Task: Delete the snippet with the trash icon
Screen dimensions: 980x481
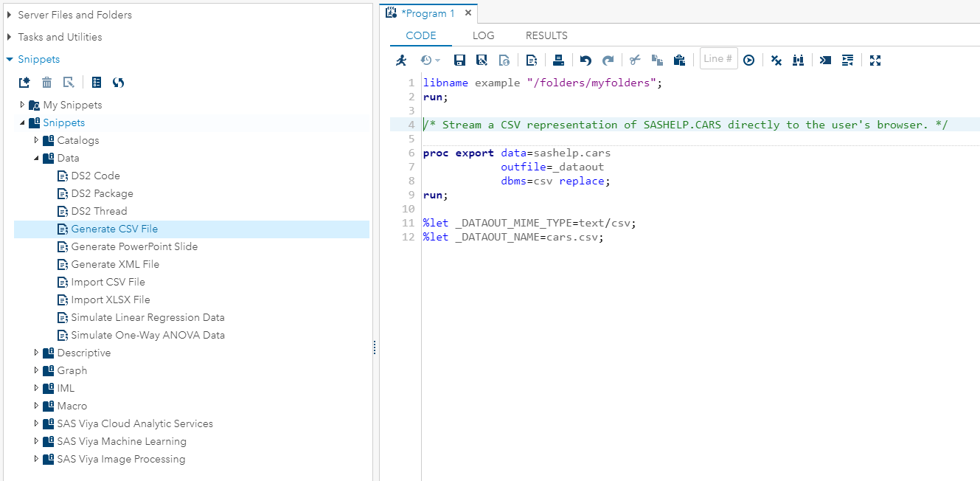Action: click(x=46, y=83)
